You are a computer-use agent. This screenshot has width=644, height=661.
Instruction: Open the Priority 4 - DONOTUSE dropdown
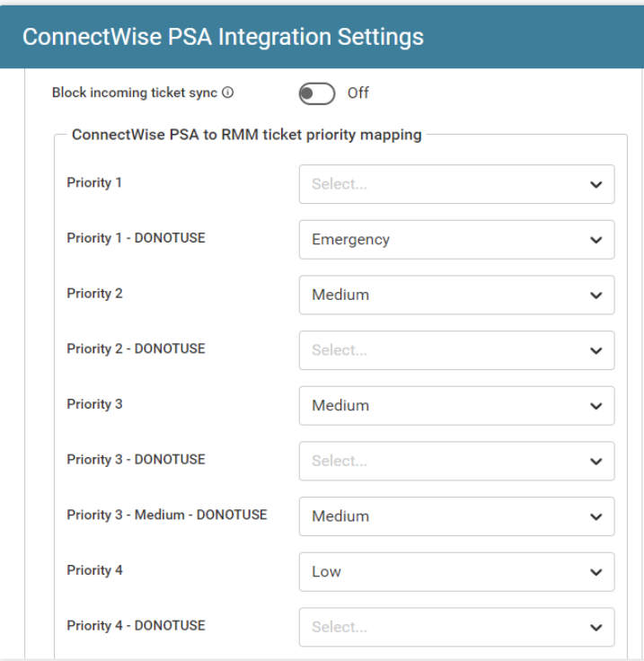(x=456, y=627)
